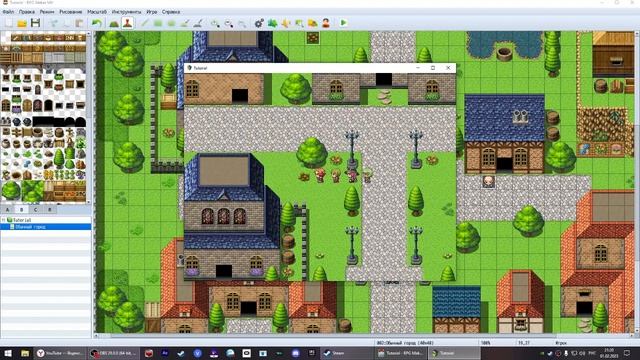Select the Flood Fill tool

point(184,23)
